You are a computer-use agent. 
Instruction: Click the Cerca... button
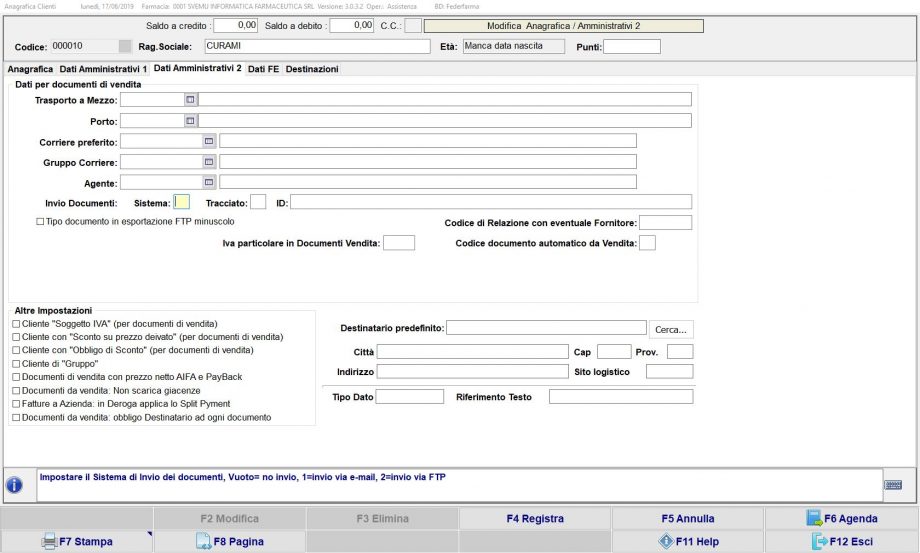click(671, 329)
